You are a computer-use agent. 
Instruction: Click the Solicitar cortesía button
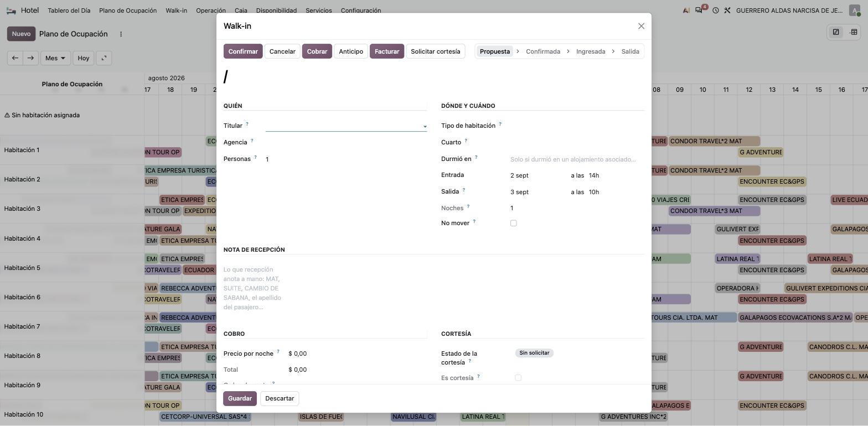click(435, 51)
